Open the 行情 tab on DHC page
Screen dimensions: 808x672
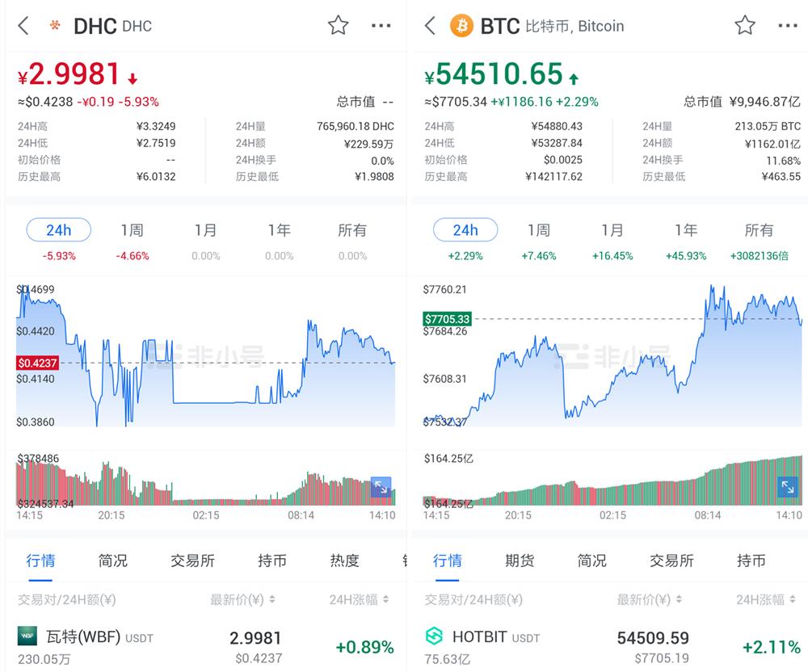[x=40, y=561]
